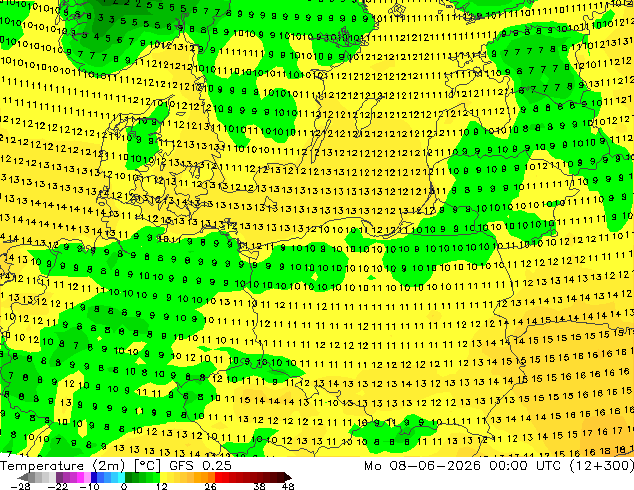This screenshot has width=634, height=490.
Task: Pick the cyan swatch just left of 0
Action: coord(121,477)
